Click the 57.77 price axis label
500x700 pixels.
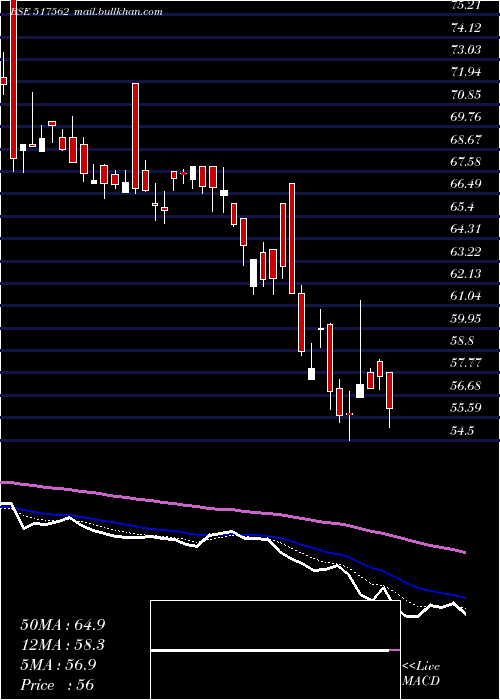(467, 363)
